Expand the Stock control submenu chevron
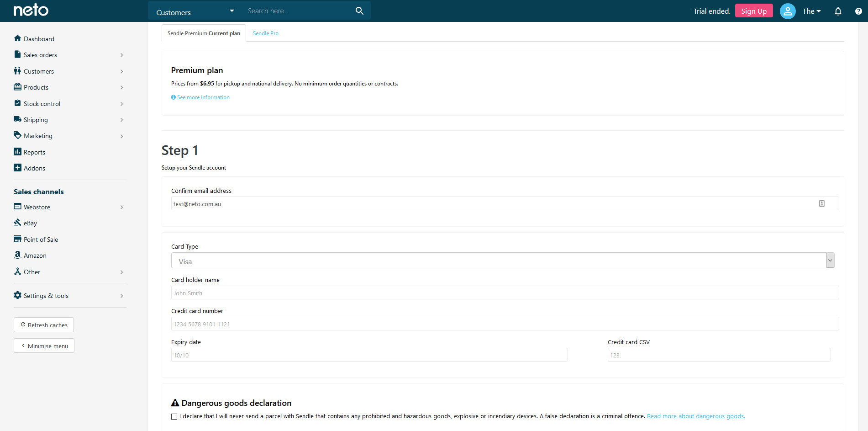This screenshot has height=431, width=868. pyautogui.click(x=122, y=104)
